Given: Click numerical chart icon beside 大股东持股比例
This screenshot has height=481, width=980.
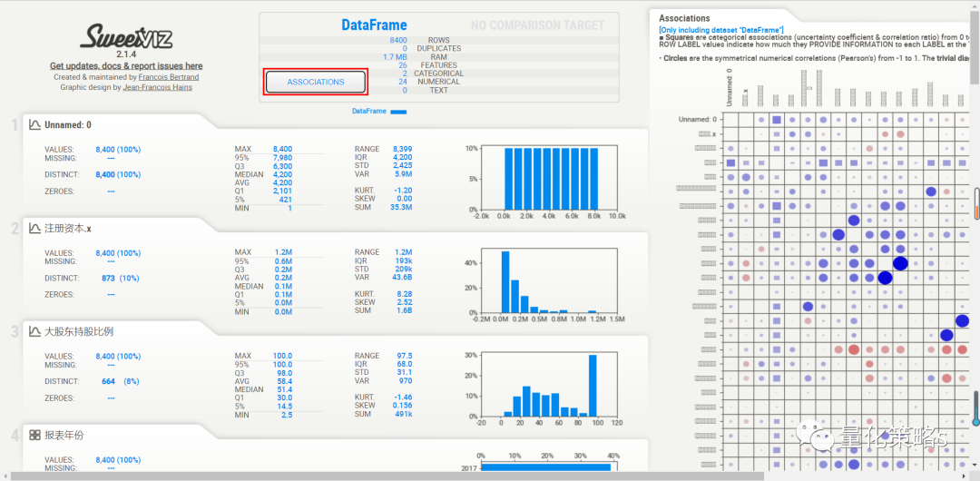Looking at the screenshot, I should 35,331.
